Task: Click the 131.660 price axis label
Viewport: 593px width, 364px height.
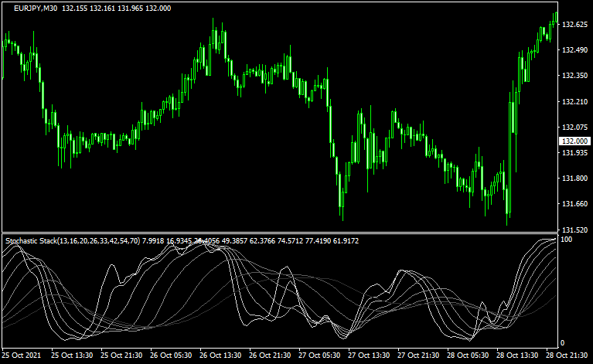Action: click(x=573, y=204)
